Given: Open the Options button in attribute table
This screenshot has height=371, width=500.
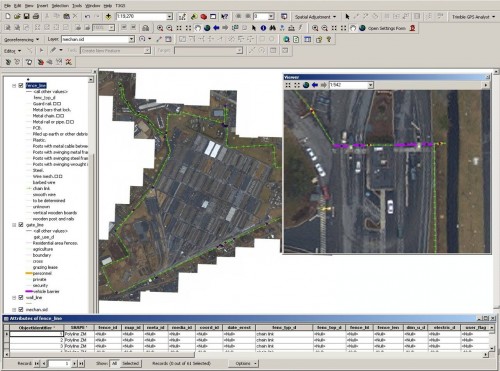Looking at the screenshot, I should pyautogui.click(x=243, y=363).
